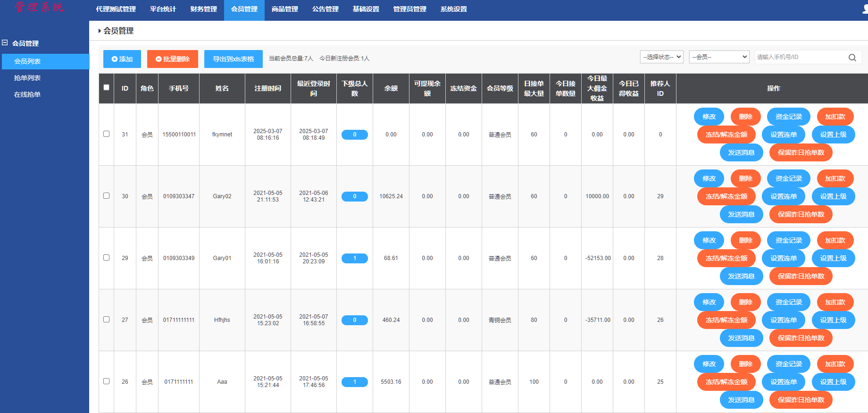Click 删除 for member Gary02
The image size is (868, 413).
745,178
